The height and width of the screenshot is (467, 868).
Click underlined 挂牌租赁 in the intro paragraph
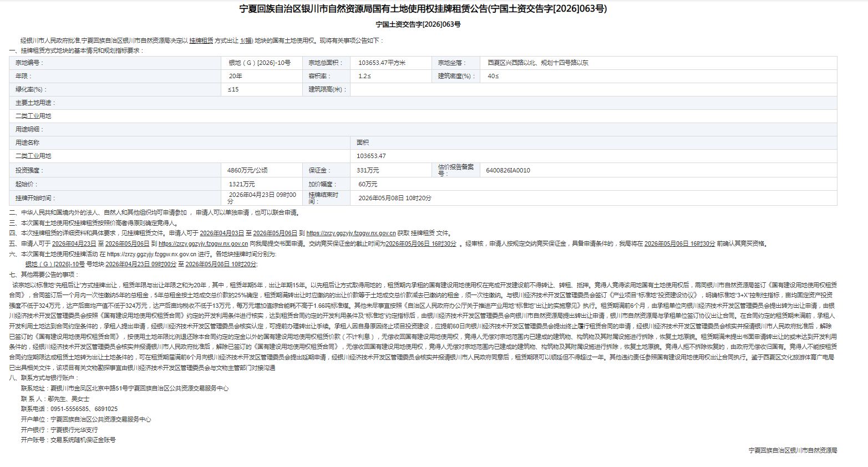(x=201, y=41)
